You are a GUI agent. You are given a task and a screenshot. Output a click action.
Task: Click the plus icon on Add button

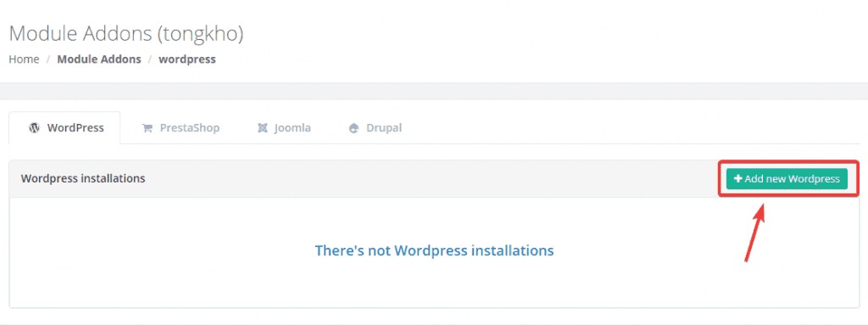point(737,178)
